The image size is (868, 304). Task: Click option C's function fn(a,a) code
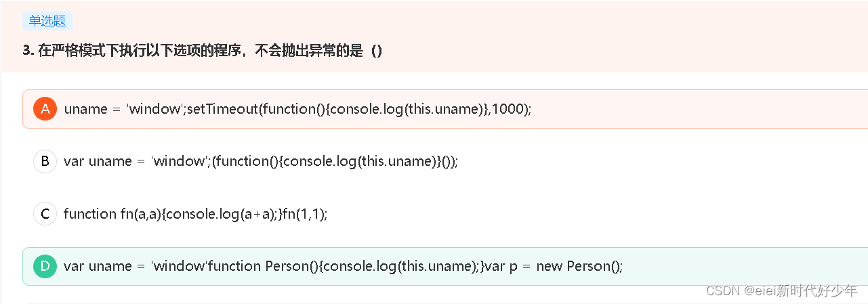(x=195, y=214)
